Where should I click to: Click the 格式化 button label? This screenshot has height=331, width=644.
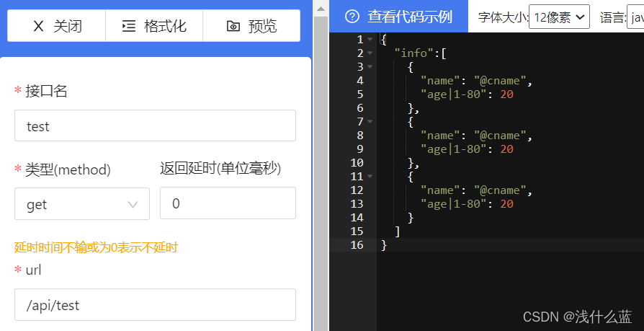click(x=165, y=26)
